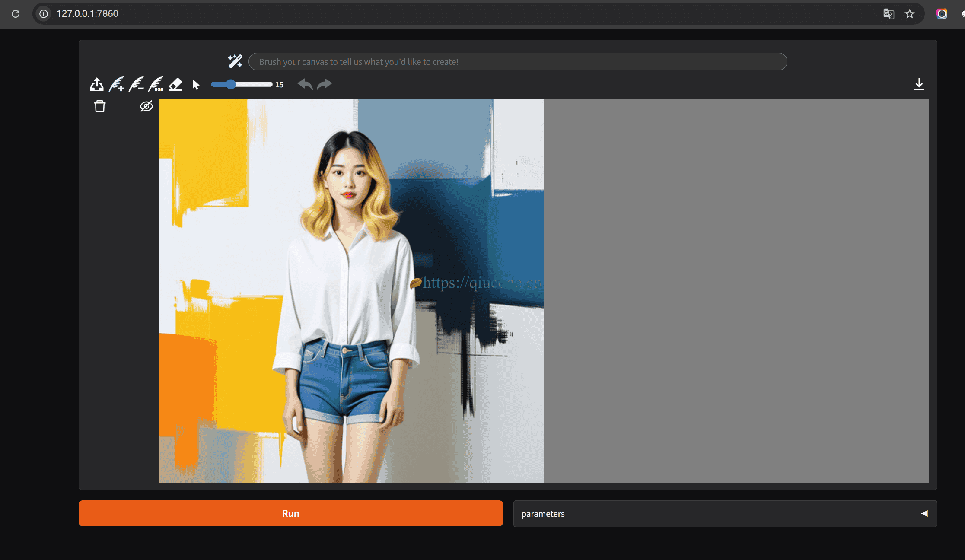Click the colorful extension icon in browser toolbar
Viewport: 965px width, 560px height.
[942, 14]
